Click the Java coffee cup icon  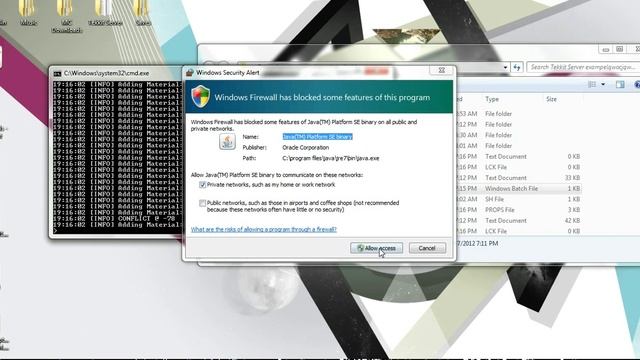(227, 142)
